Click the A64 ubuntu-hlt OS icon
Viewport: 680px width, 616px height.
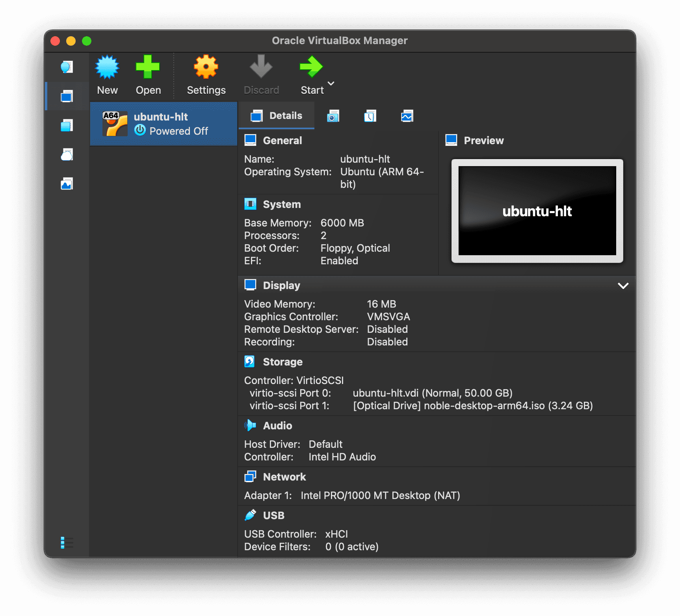click(x=115, y=124)
